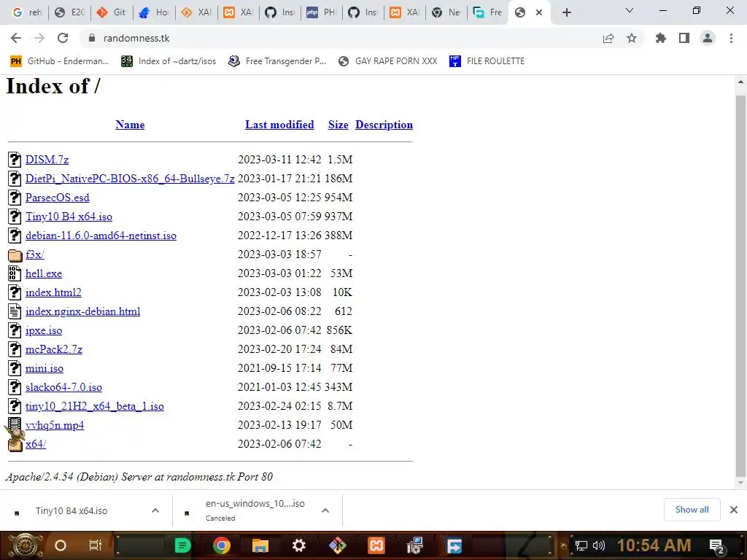Expand options for Tiny10 B4 x64.iso download
The height and width of the screenshot is (560, 747).
[x=155, y=510]
